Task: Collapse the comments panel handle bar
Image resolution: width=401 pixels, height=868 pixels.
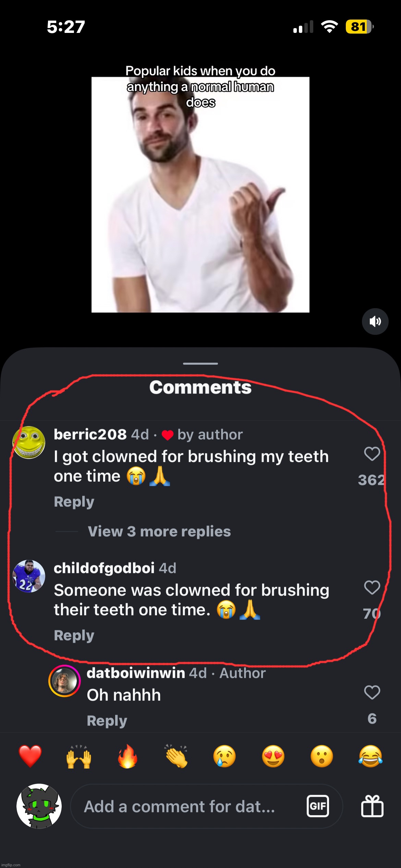Action: tap(200, 364)
